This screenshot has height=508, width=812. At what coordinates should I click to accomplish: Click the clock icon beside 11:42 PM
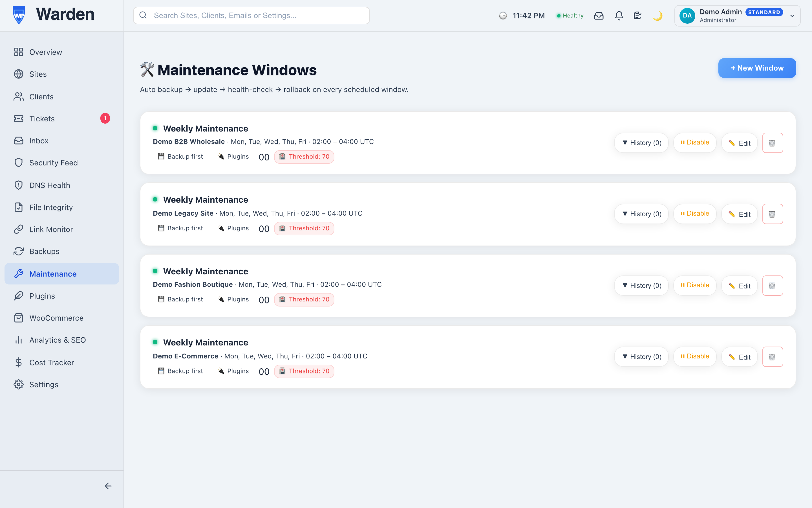pos(503,16)
